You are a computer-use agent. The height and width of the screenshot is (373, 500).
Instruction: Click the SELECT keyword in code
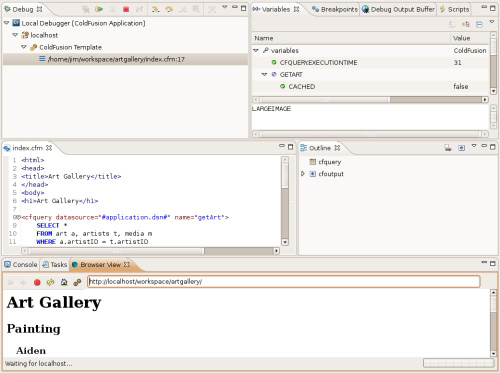(x=48, y=225)
